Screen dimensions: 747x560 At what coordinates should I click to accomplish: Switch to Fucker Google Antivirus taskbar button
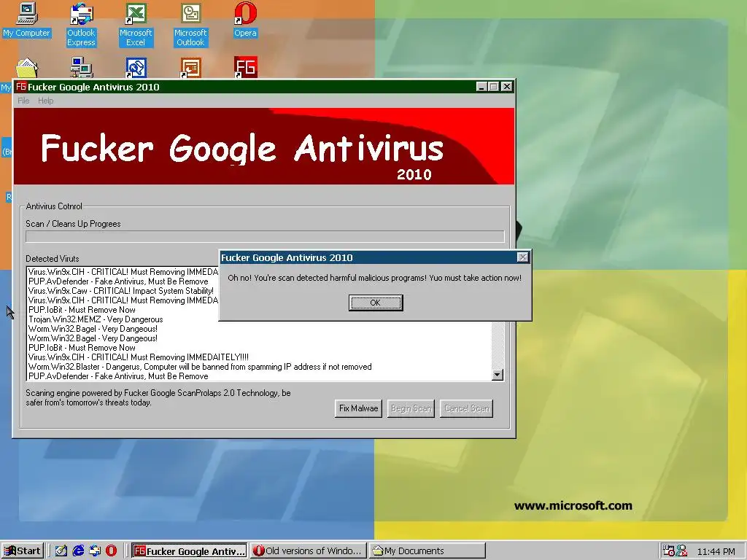(x=189, y=551)
